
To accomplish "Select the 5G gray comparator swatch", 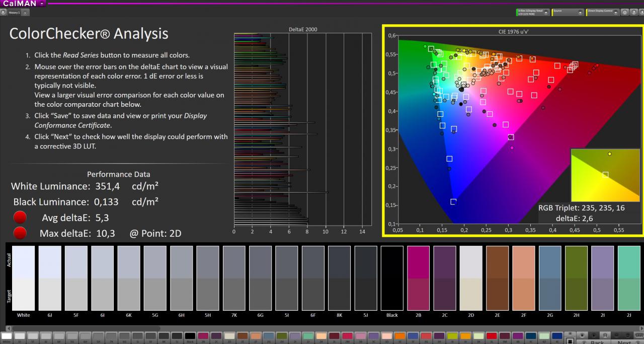I will [x=155, y=278].
